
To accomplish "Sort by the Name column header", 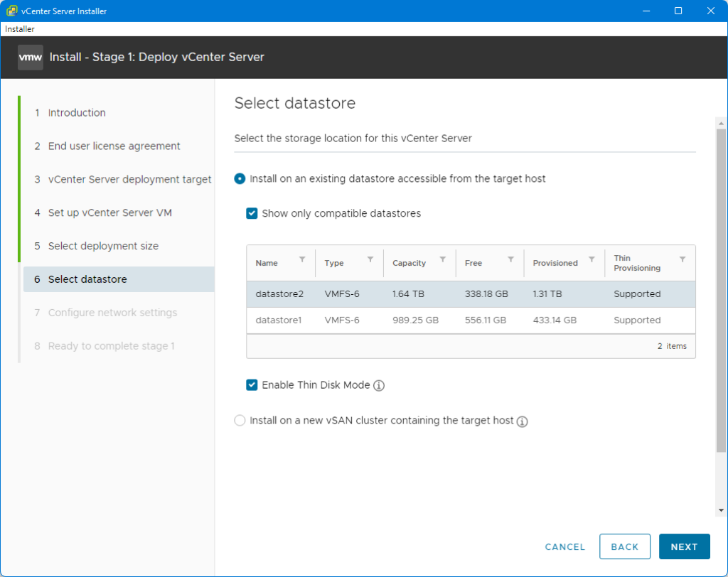I will point(267,263).
